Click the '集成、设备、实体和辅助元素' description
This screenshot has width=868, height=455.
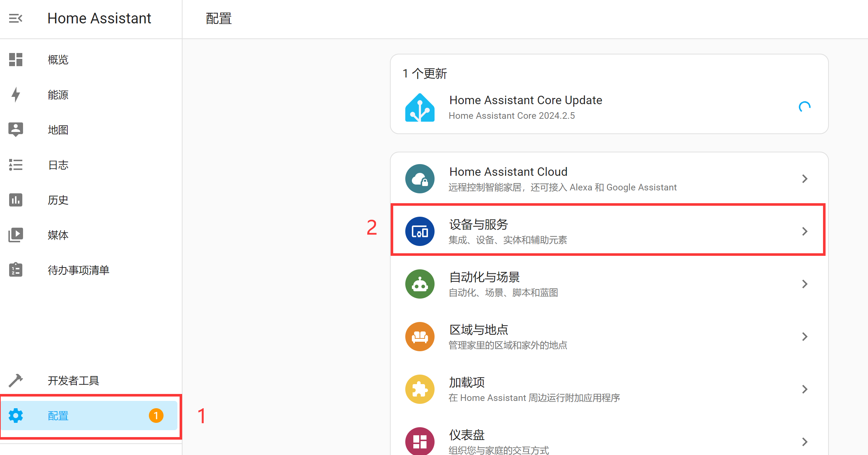[508, 240]
